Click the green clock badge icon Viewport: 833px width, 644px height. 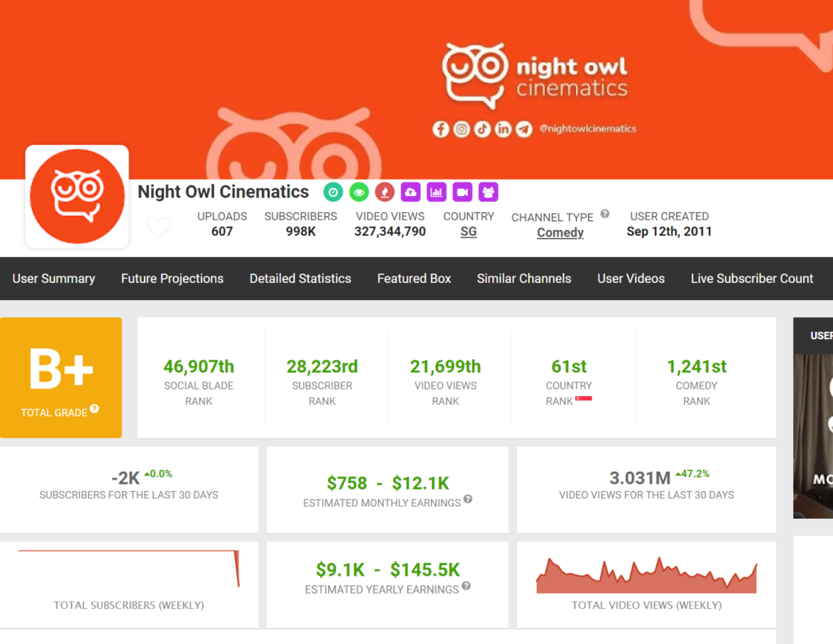[333, 192]
